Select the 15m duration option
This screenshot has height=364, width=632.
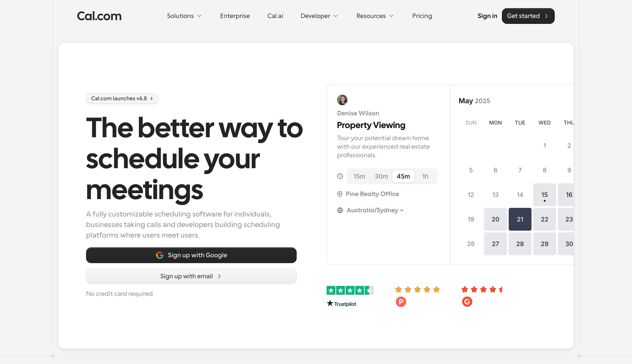359,176
